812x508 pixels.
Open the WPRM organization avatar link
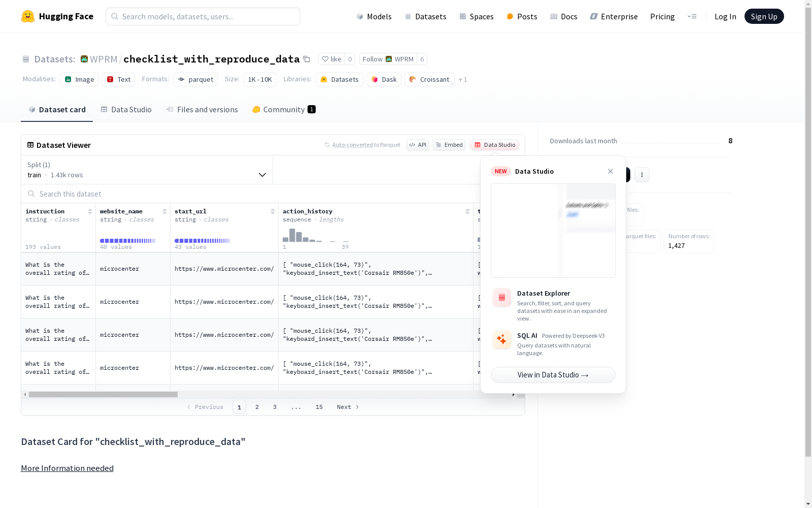pyautogui.click(x=84, y=59)
